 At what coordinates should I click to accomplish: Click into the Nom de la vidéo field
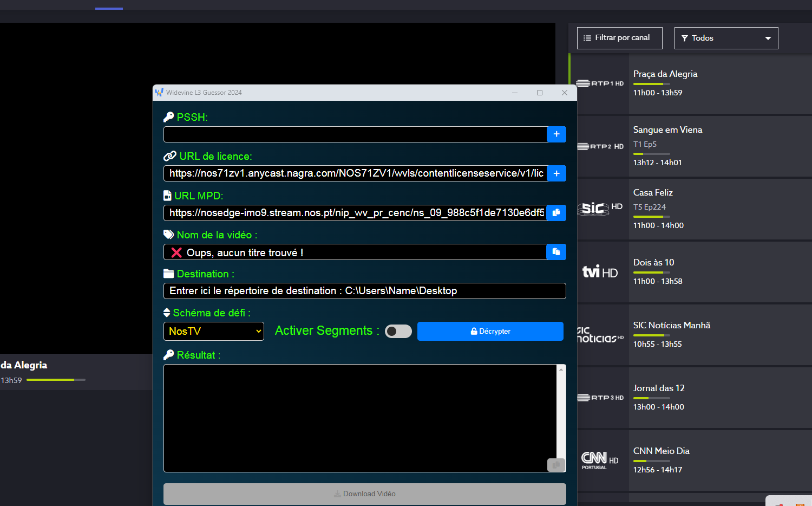[x=355, y=252]
